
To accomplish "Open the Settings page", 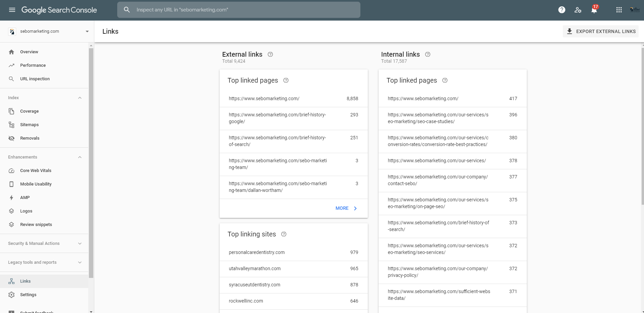I will pos(44,294).
